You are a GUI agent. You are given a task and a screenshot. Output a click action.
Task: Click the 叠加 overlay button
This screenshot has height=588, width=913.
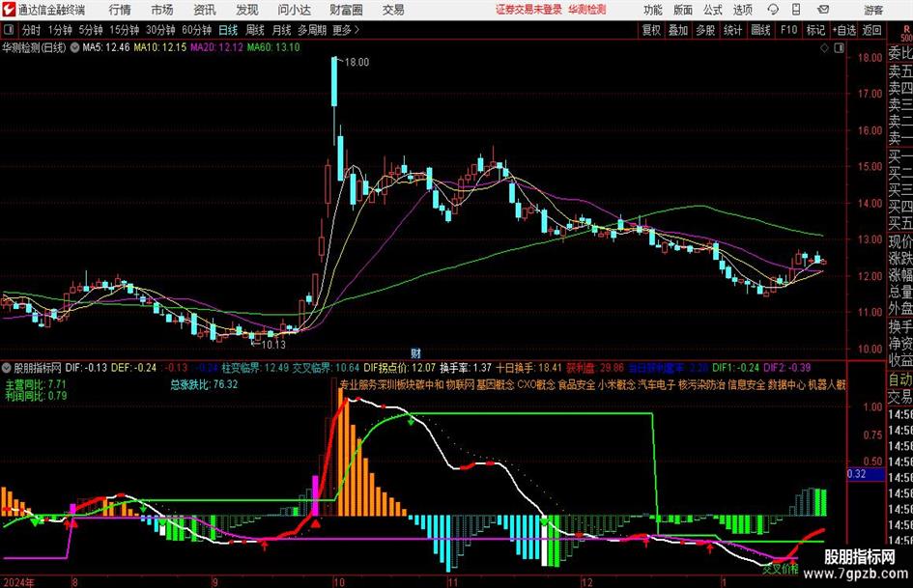[x=678, y=30]
